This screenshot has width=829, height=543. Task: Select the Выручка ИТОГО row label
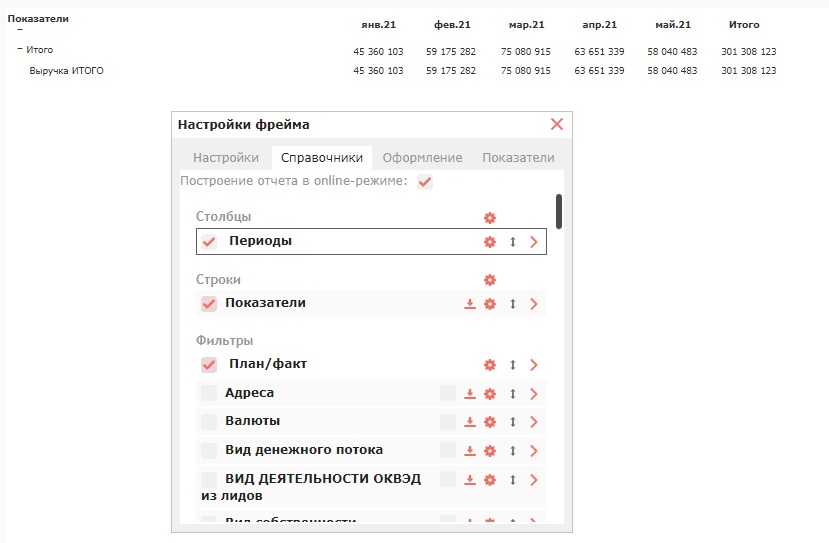click(x=67, y=71)
